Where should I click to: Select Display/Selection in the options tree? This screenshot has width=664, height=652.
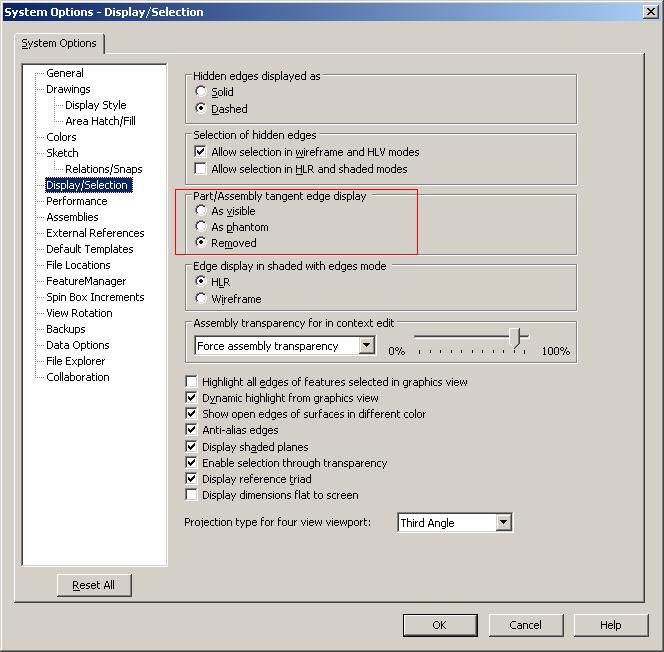pyautogui.click(x=89, y=185)
